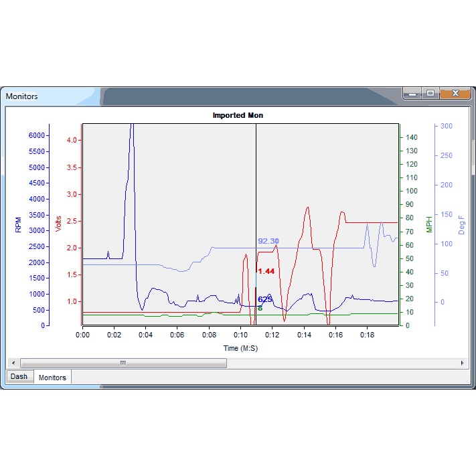Click the 92.30 temperature readout
476x476 pixels.
(x=268, y=241)
